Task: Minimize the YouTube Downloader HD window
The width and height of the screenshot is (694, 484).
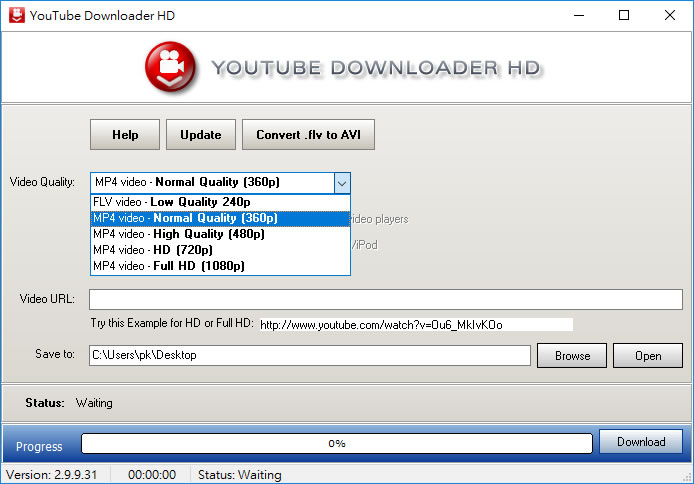Action: [x=579, y=15]
